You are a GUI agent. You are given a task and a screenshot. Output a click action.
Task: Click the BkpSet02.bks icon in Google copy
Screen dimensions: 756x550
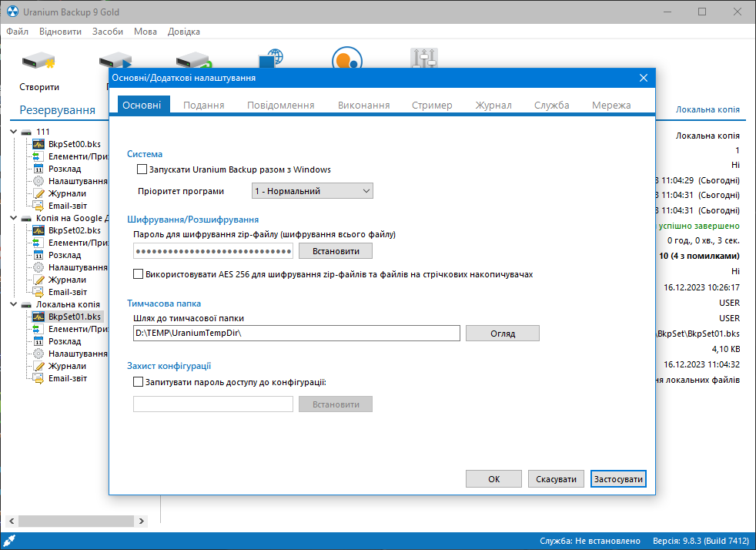[38, 230]
